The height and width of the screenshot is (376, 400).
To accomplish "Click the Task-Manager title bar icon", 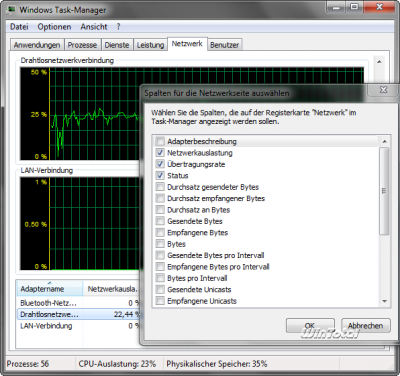I will coord(12,10).
